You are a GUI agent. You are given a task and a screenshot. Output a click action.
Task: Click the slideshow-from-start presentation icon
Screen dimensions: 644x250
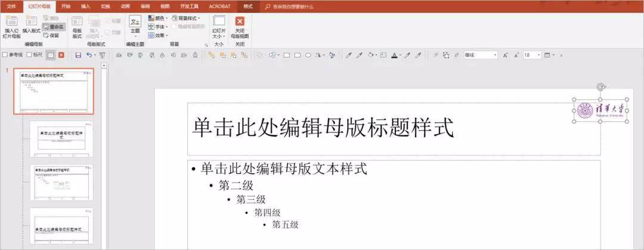103,55
